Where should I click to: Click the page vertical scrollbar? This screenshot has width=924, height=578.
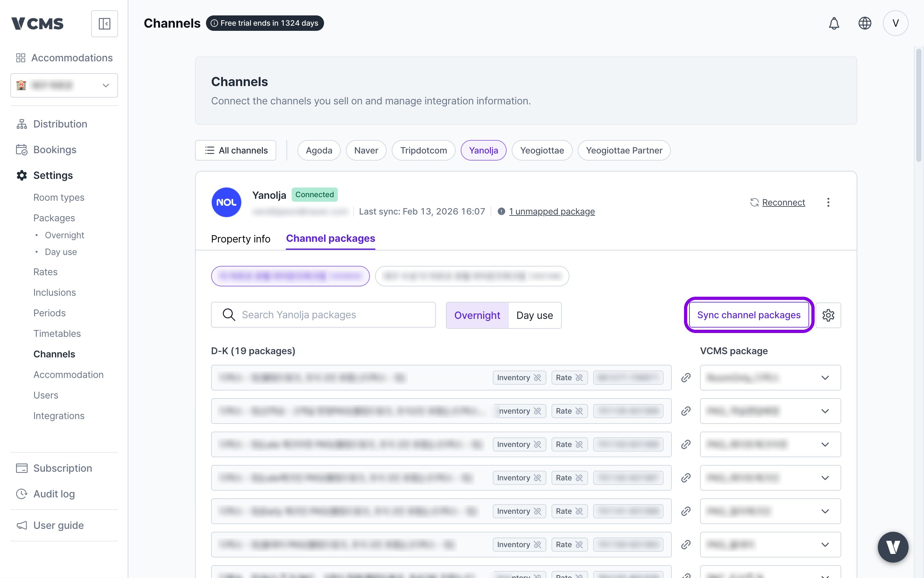click(919, 105)
